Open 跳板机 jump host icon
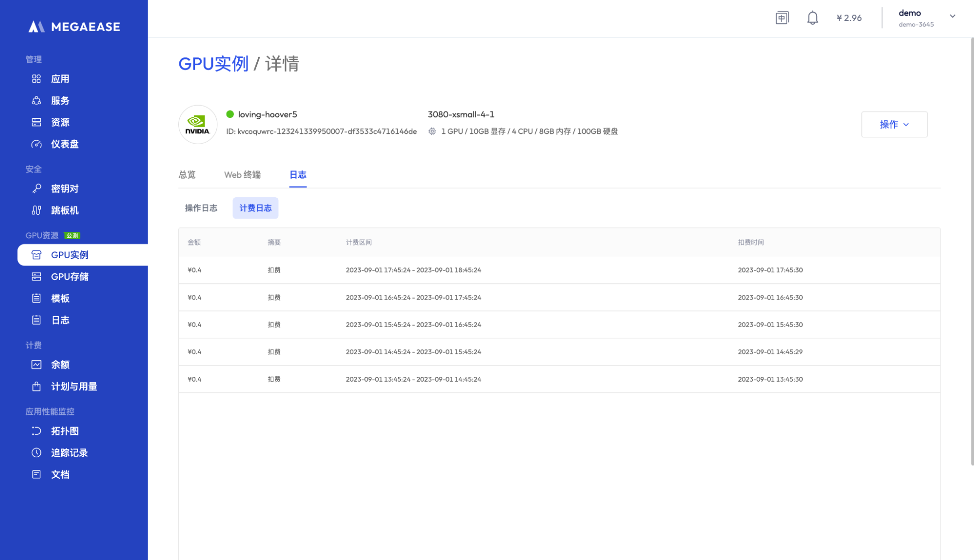Screen dimensions: 974x560 click(37, 210)
